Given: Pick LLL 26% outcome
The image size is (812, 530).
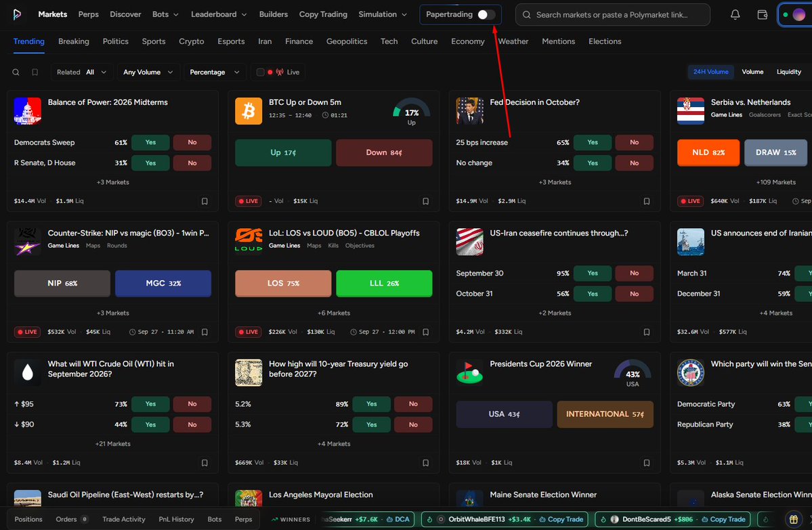Looking at the screenshot, I should click(384, 284).
